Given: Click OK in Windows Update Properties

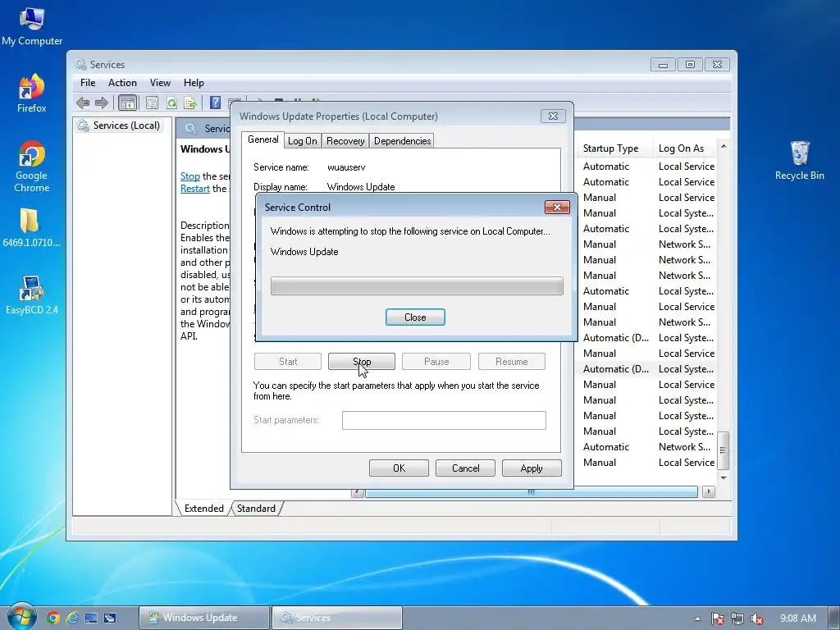Looking at the screenshot, I should (x=399, y=468).
